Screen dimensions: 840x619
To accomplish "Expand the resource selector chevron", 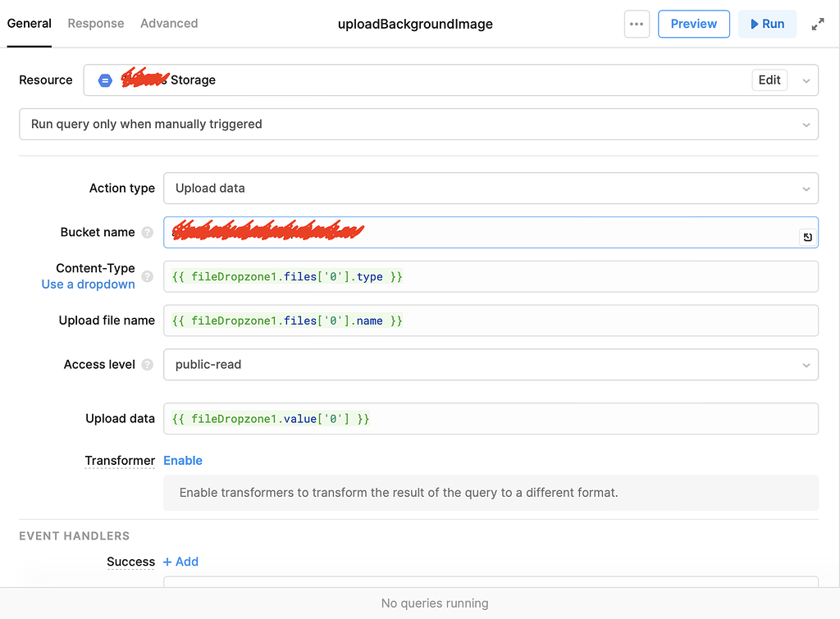I will (x=805, y=80).
